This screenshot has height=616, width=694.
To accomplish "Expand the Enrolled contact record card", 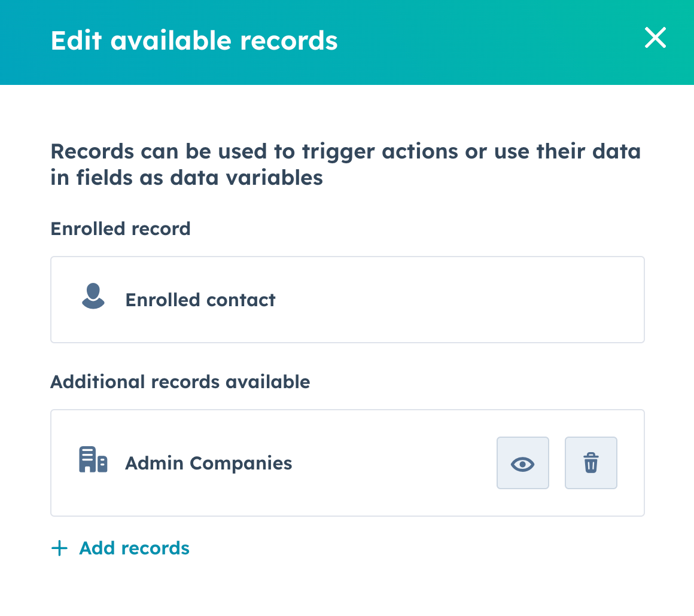I will coord(347,299).
